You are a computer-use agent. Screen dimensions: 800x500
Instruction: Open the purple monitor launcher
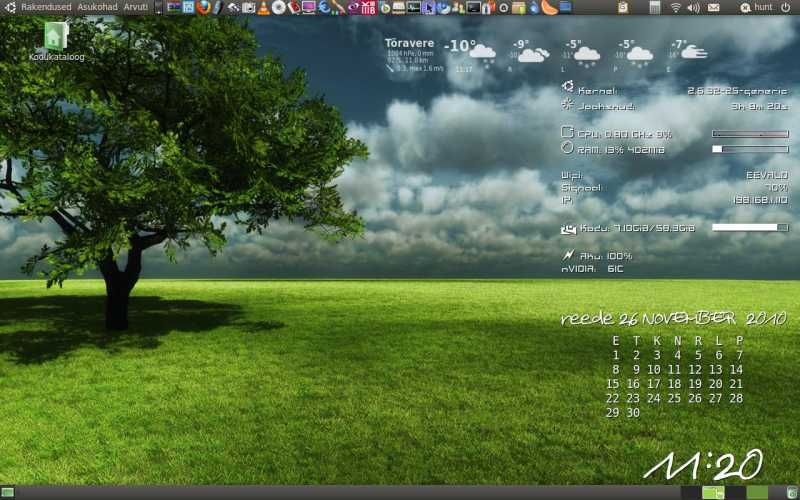tap(309, 7)
